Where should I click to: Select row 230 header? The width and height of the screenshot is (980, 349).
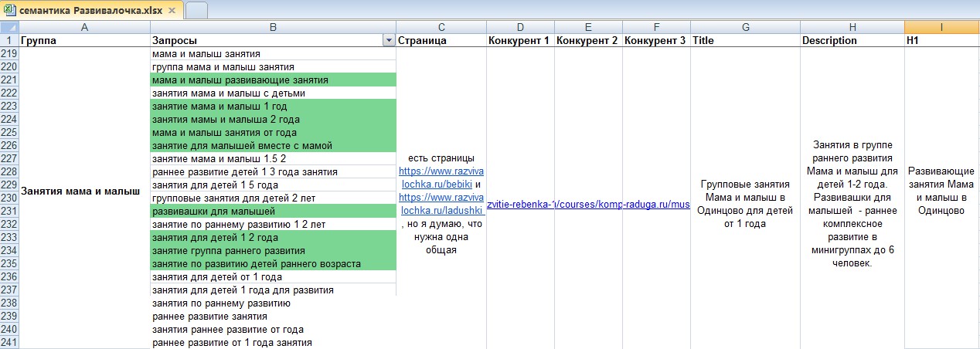pos(9,198)
